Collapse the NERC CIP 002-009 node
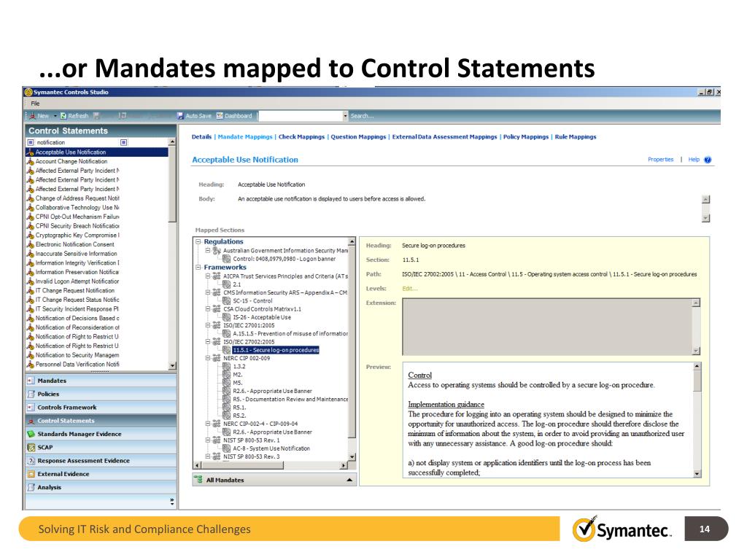The height and width of the screenshot is (560, 747). (x=208, y=358)
